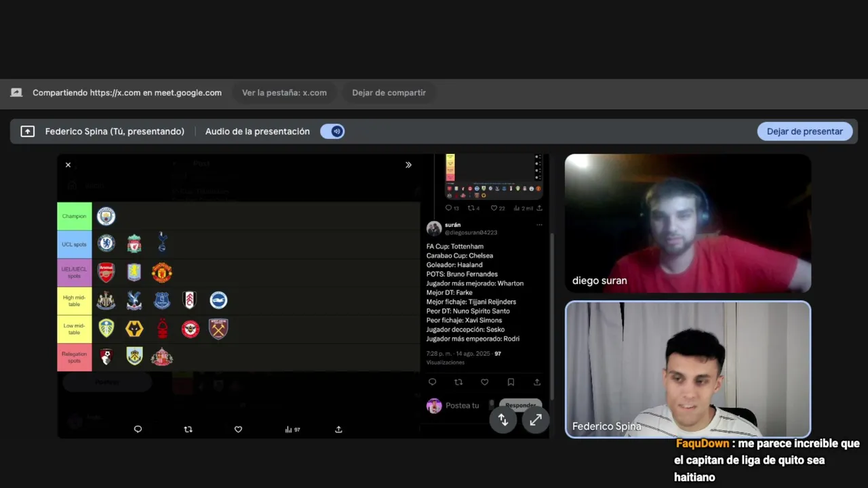Click the Sunderland crest
The image size is (868, 488).
click(161, 357)
